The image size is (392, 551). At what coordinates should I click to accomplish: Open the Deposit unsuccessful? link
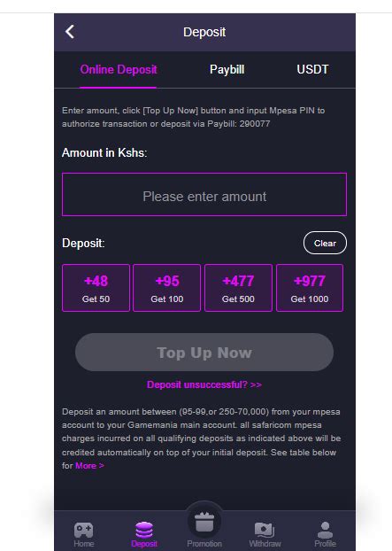tap(204, 384)
